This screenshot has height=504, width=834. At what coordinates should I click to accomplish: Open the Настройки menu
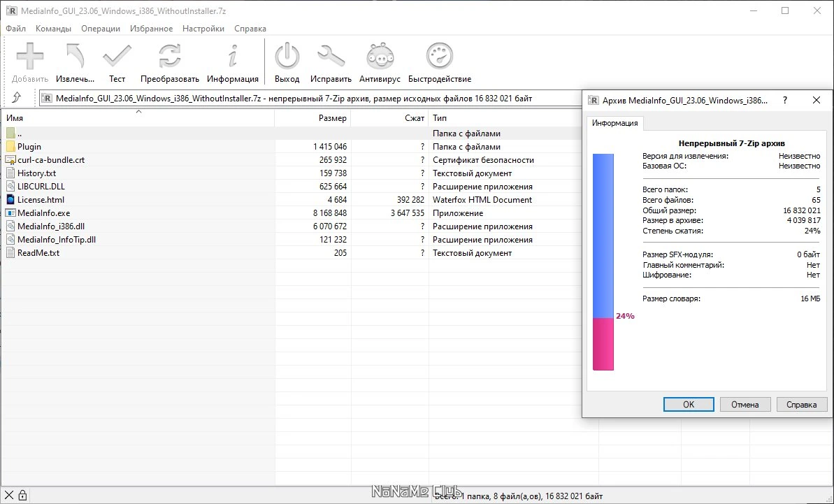(203, 29)
